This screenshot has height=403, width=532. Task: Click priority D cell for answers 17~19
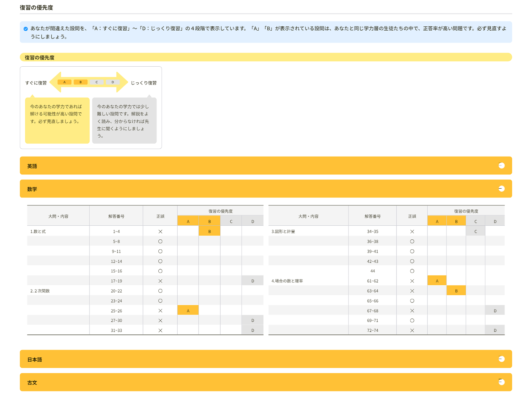[252, 281]
